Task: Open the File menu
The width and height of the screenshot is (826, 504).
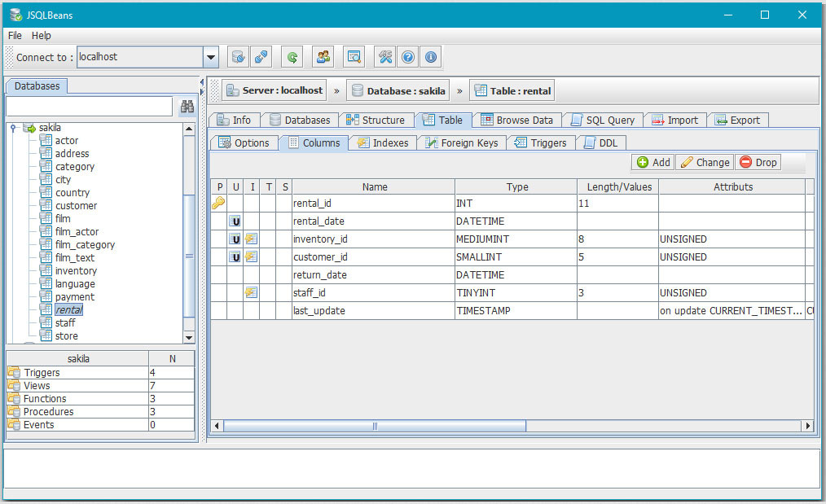Action: pos(15,35)
